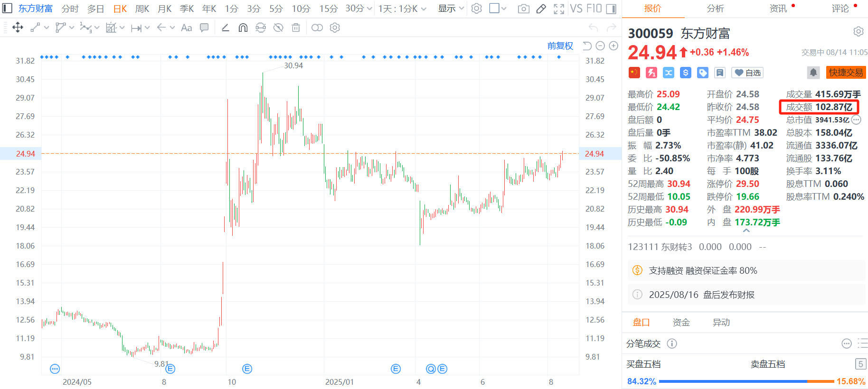The height and width of the screenshot is (389, 868).
Task: Toggle the price alert bell
Action: tap(813, 73)
